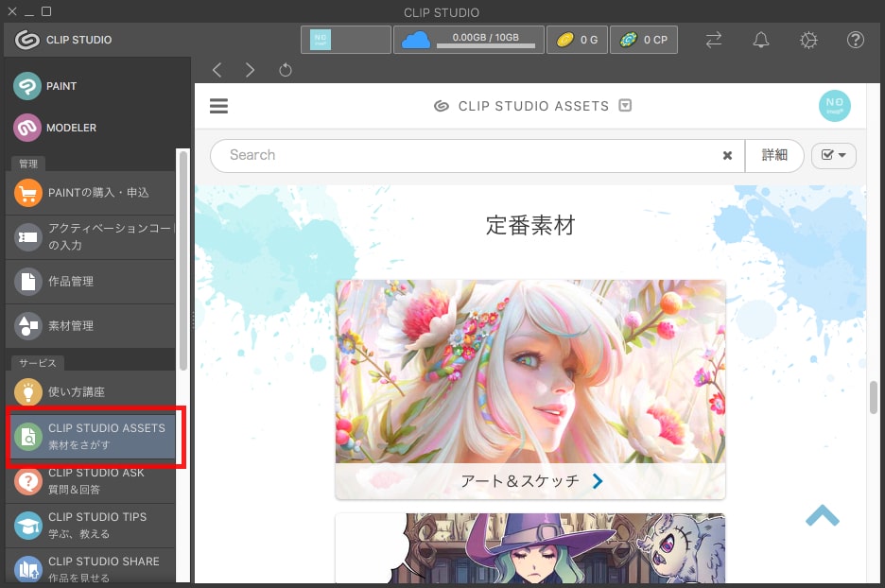Go back with the left arrow
The height and width of the screenshot is (588, 885).
click(217, 70)
